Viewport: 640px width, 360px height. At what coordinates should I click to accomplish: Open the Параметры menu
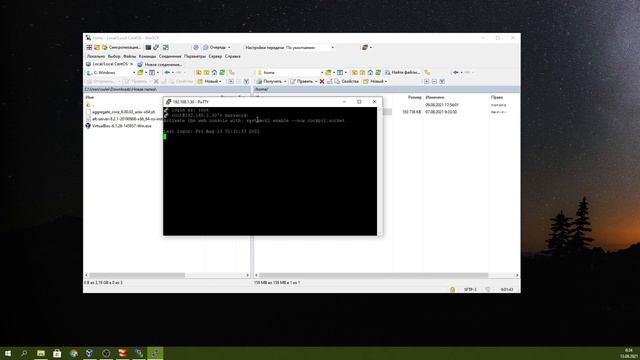coord(195,56)
